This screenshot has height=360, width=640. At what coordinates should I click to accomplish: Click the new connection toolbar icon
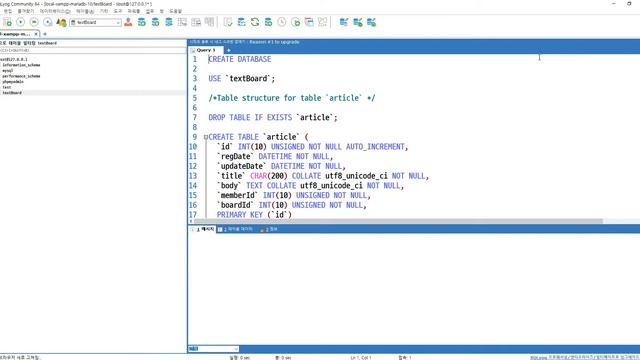pos(7,22)
